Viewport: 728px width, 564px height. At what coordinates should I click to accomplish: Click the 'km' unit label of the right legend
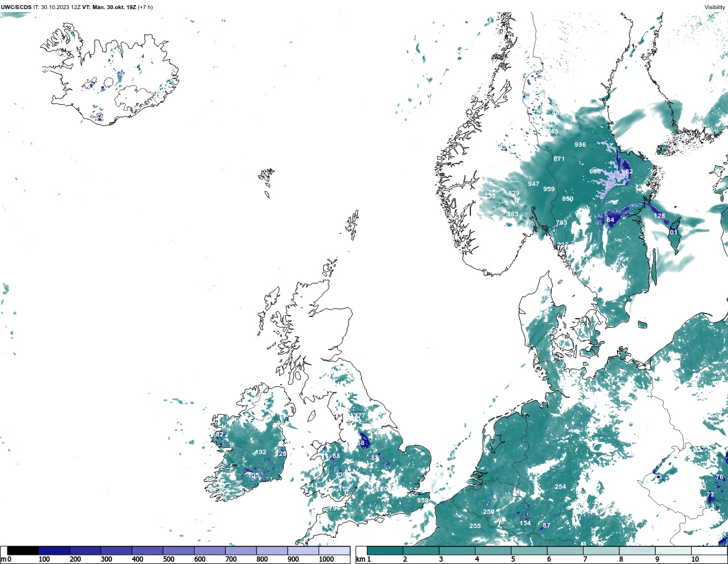pyautogui.click(x=361, y=559)
